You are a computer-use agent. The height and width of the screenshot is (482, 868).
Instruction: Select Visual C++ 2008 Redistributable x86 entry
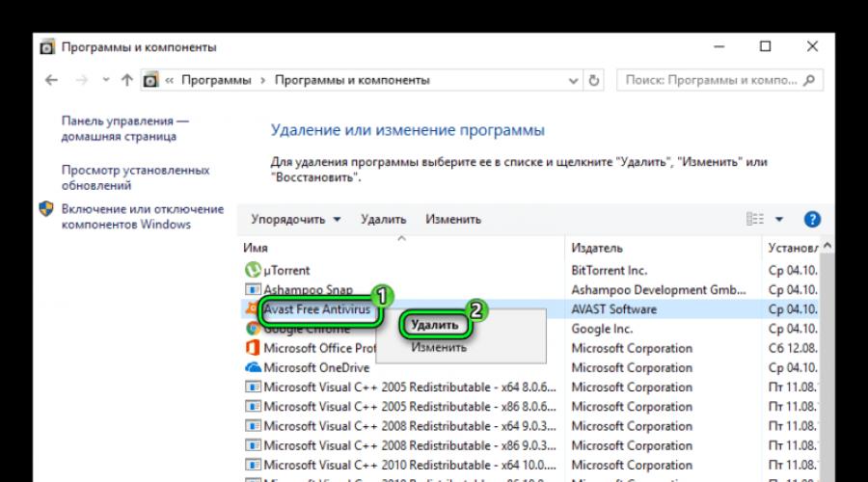(x=410, y=445)
